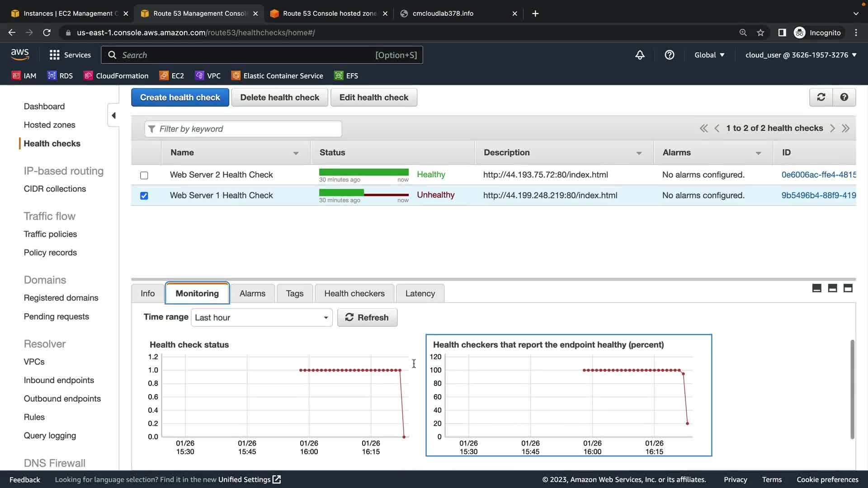
Task: Bookmark this page with the star icon
Action: 760,33
